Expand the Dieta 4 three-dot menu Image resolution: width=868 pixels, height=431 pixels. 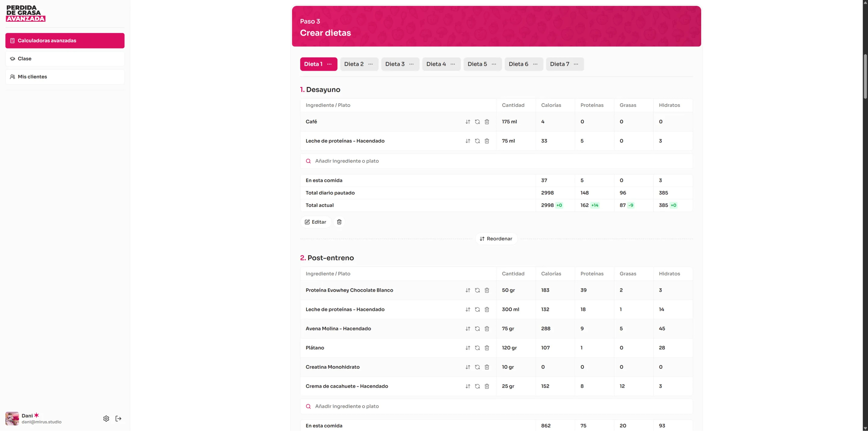click(453, 64)
